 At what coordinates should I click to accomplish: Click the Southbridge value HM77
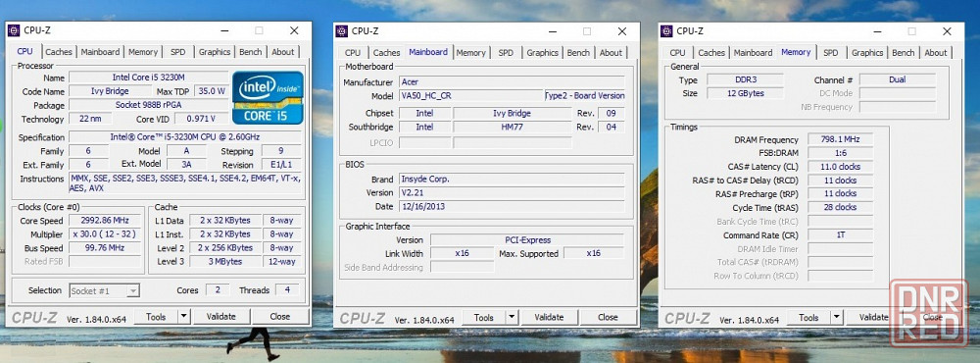[x=512, y=128]
